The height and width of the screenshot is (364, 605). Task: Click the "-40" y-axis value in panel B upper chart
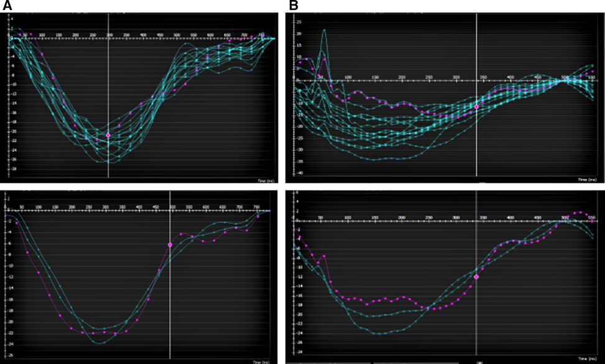[299, 173]
